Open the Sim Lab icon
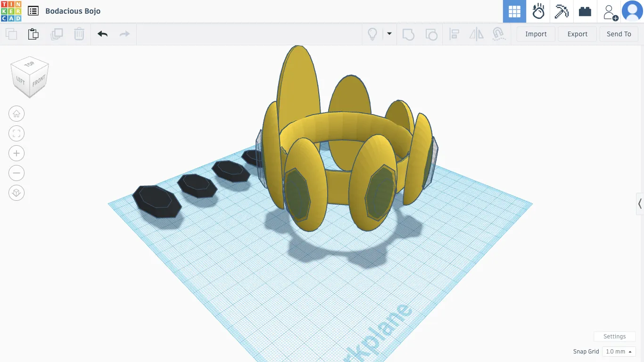 538,11
